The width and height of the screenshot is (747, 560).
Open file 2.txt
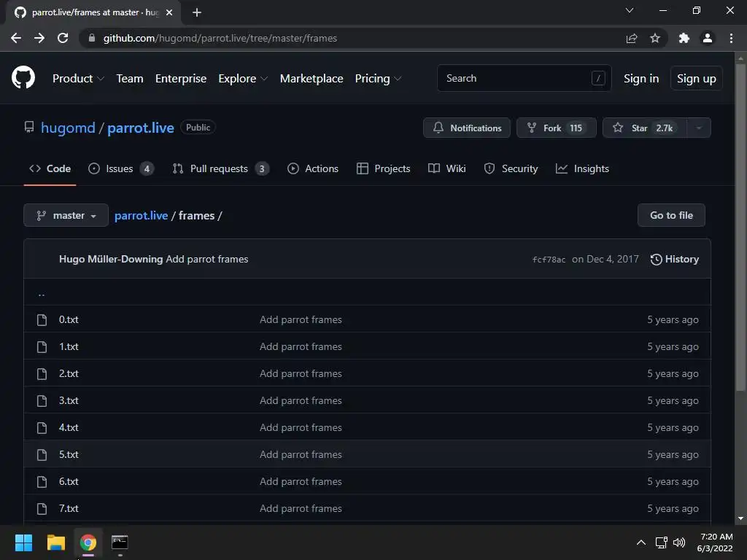69,374
